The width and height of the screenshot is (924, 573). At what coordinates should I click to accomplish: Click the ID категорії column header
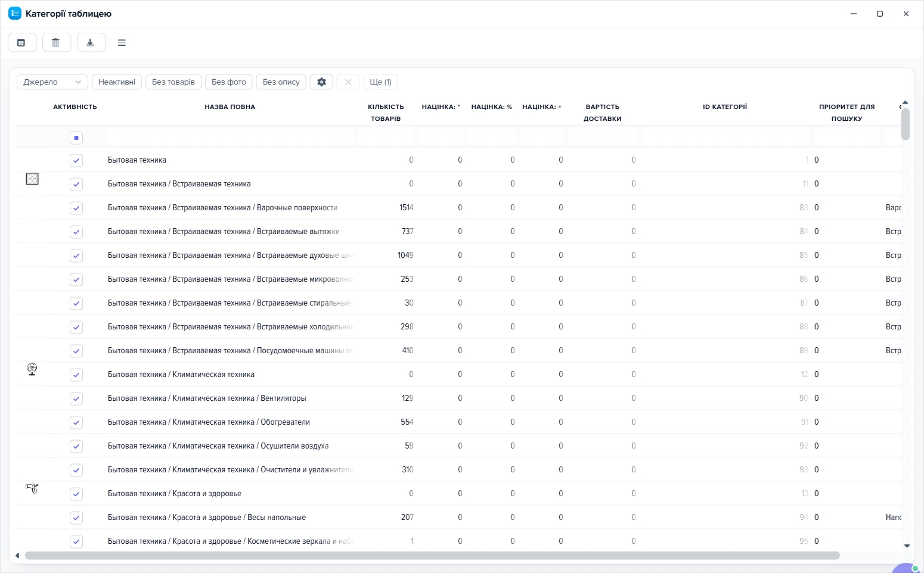click(x=725, y=107)
